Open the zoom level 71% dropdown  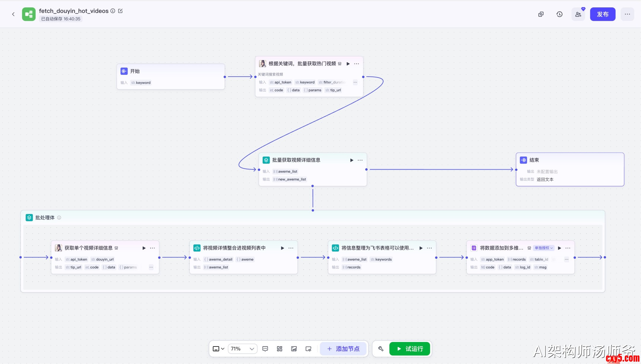[242, 349]
